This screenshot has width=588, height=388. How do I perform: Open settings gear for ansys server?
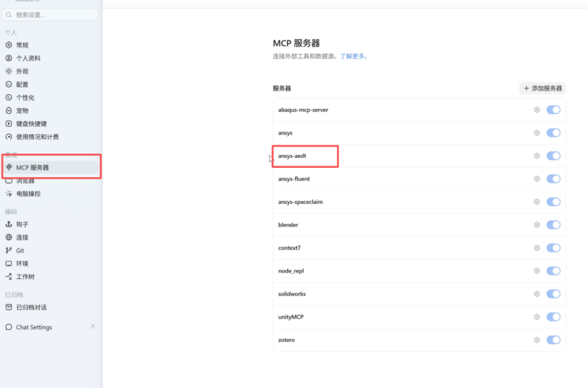coord(536,133)
